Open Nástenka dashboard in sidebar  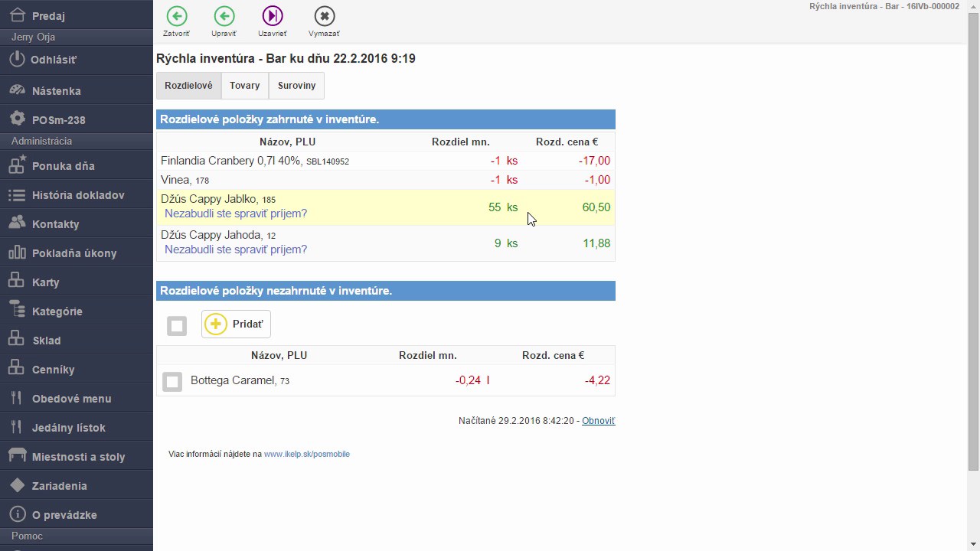pyautogui.click(x=77, y=90)
